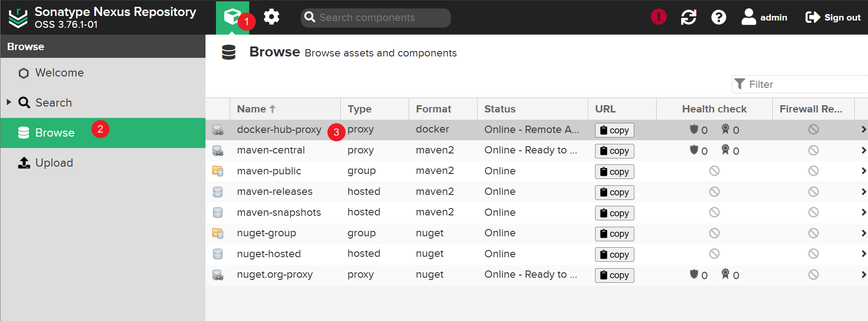Click the Filter input box
The height and width of the screenshot is (321, 868).
pyautogui.click(x=800, y=84)
